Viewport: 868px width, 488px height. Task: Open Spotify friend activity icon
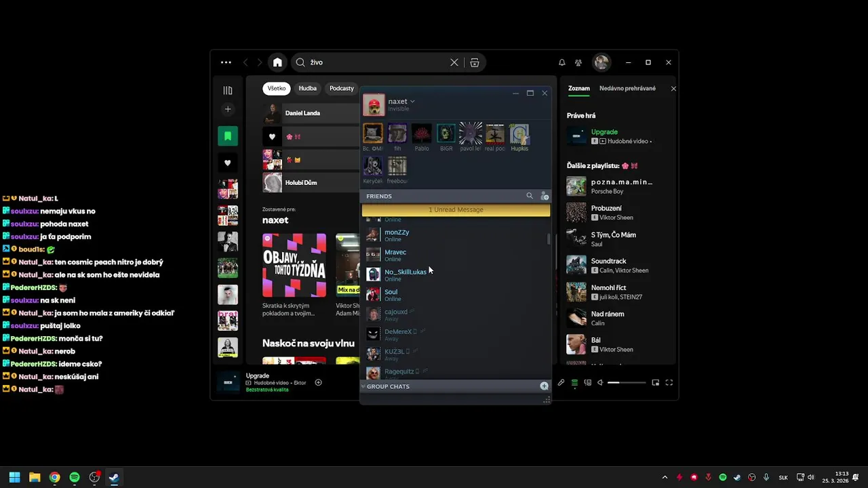click(578, 62)
